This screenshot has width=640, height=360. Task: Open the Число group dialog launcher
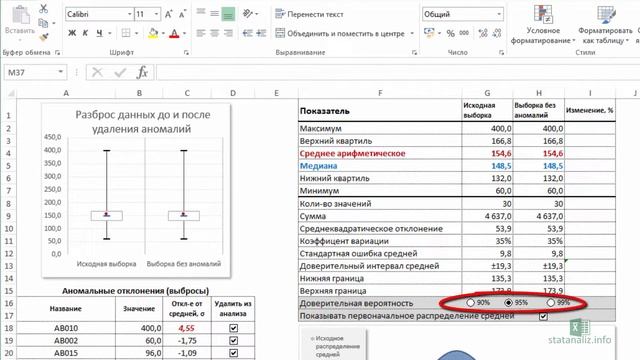[x=501, y=53]
